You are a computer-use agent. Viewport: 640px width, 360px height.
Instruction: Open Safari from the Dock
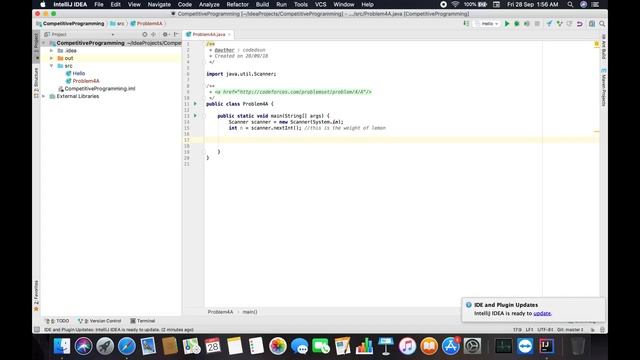(x=127, y=346)
